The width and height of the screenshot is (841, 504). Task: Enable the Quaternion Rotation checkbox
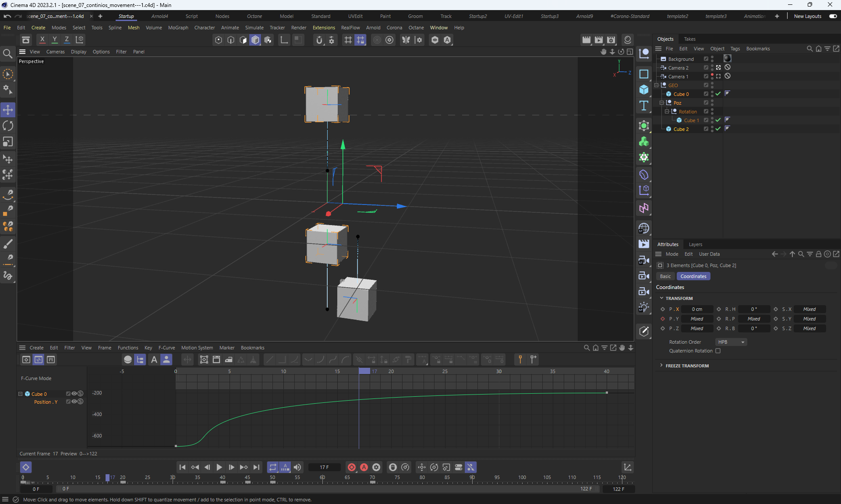718,351
